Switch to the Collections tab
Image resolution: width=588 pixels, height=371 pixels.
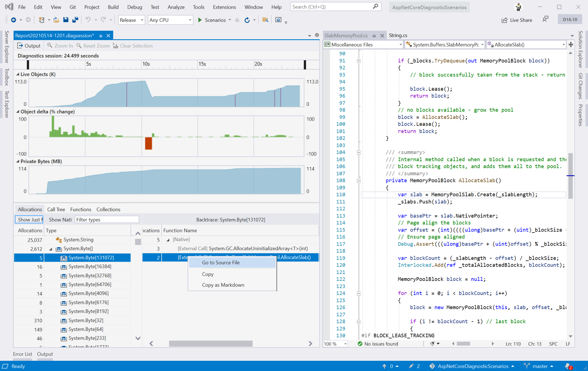pos(108,209)
